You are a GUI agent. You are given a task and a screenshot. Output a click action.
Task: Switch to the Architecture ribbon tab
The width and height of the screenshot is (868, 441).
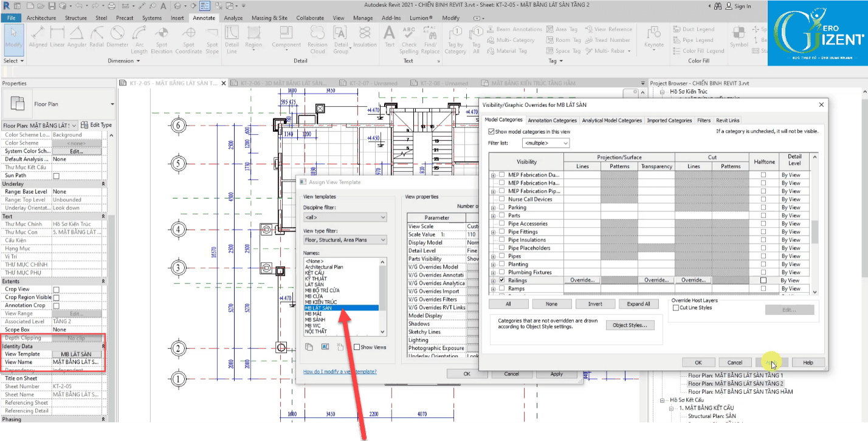[x=41, y=18]
